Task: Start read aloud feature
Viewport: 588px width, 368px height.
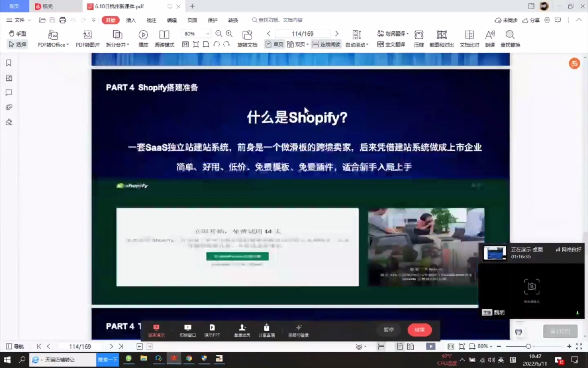Action: point(490,39)
